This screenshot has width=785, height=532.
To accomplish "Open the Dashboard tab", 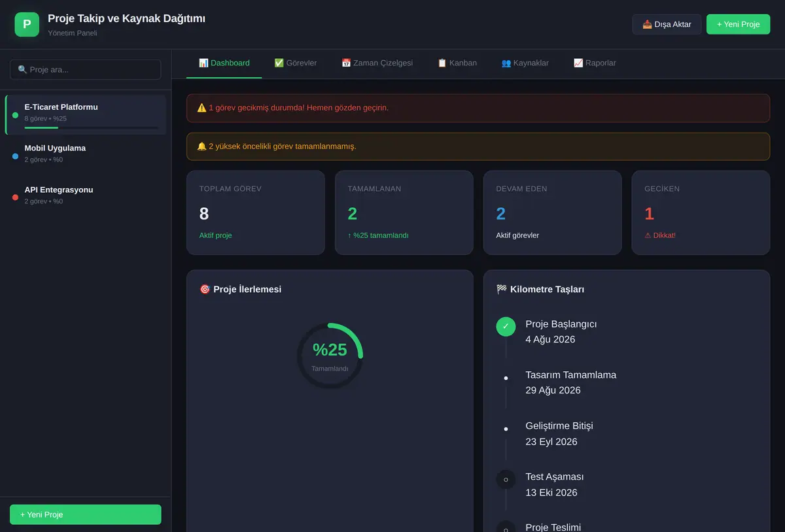I will click(x=224, y=63).
